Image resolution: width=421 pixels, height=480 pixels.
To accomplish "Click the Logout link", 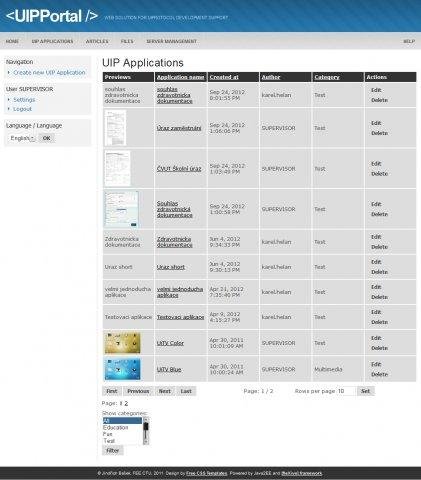I will coord(22,109).
